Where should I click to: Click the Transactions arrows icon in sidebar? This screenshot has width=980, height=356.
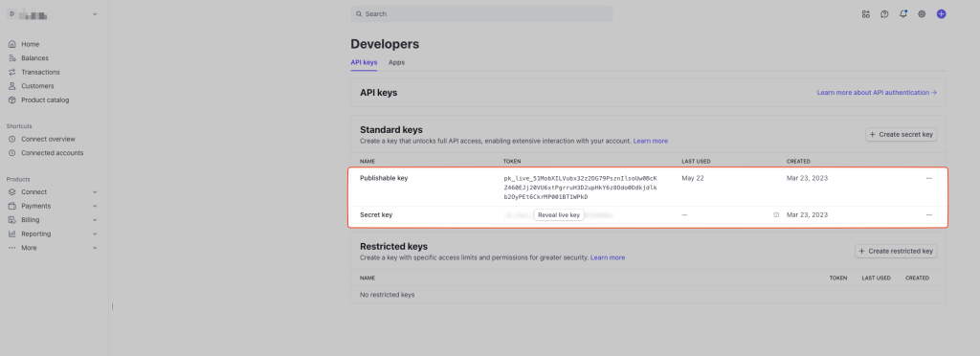(11, 72)
